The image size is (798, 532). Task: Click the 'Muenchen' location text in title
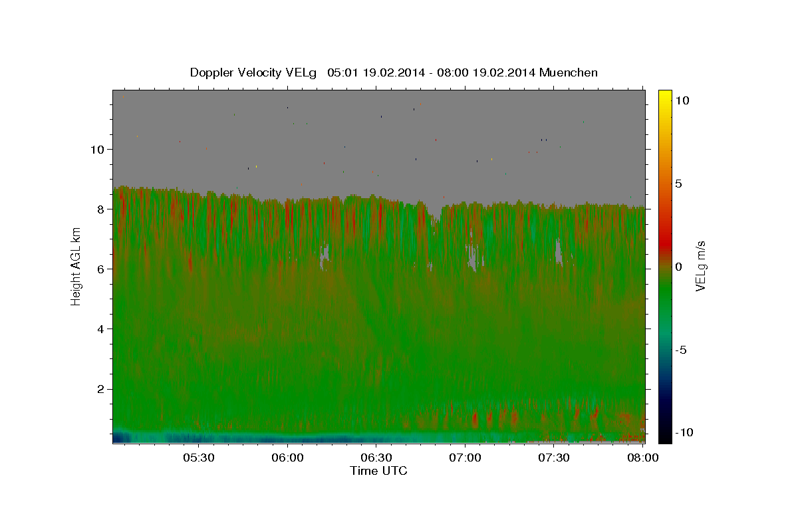tap(569, 72)
